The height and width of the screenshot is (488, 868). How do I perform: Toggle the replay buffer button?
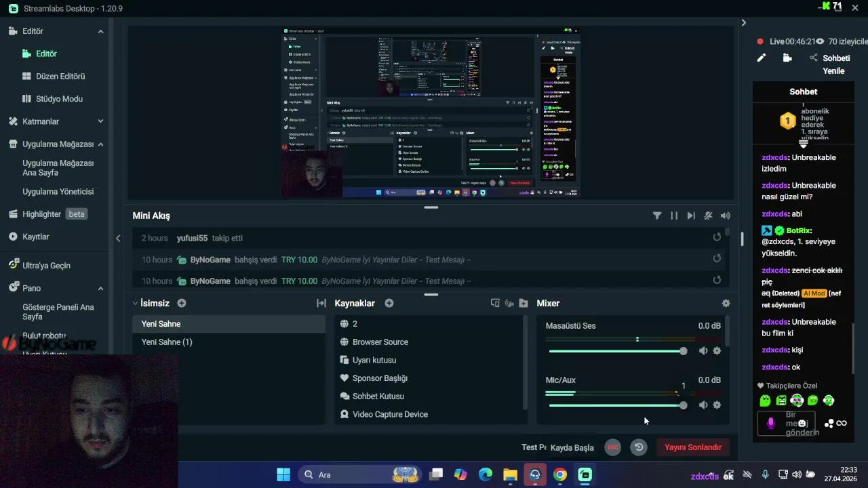(x=638, y=447)
